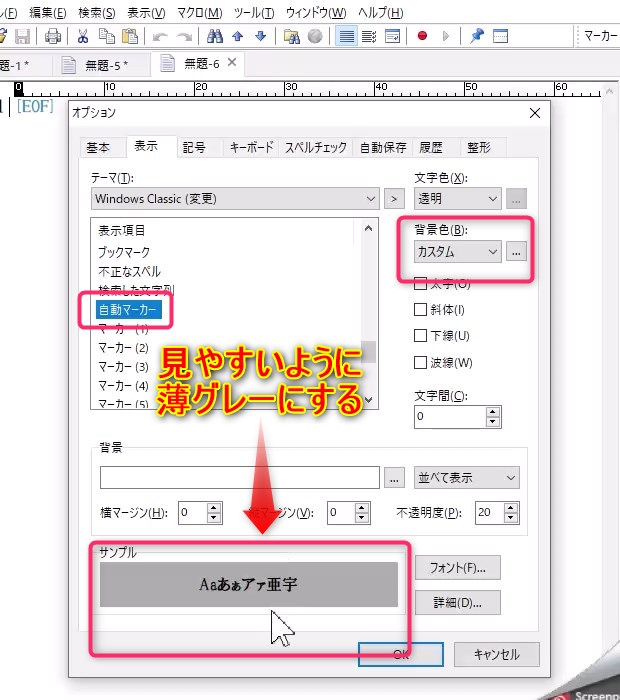Click the grey round stop icon

tap(315, 36)
